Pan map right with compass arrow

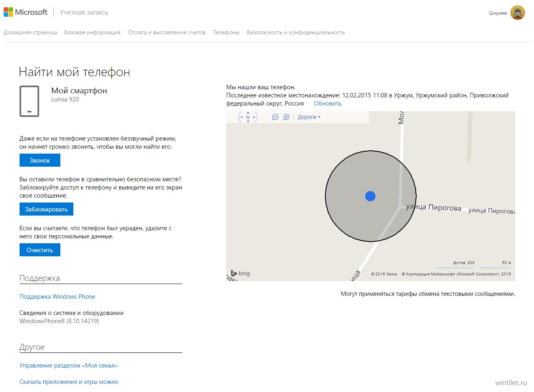pos(254,117)
